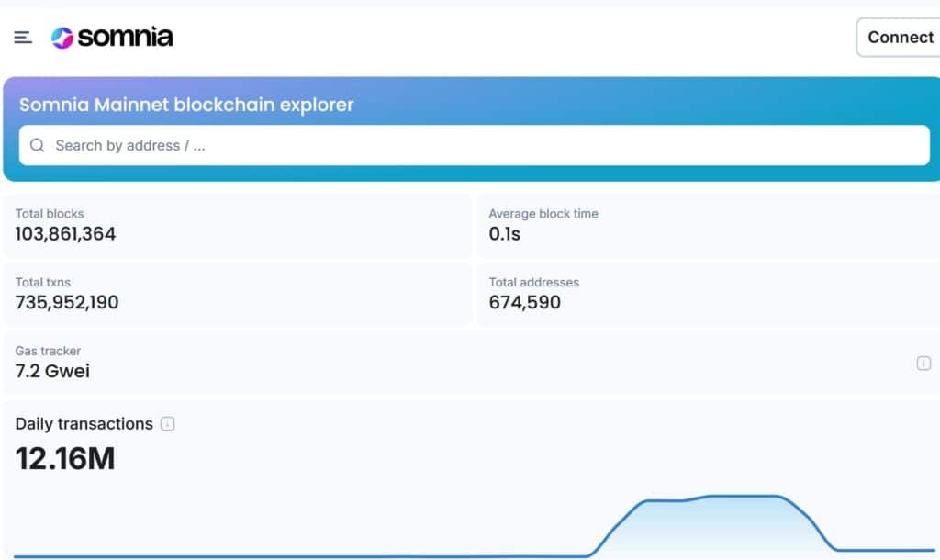Click the Total txns label
940x560 pixels.
pyautogui.click(x=42, y=283)
